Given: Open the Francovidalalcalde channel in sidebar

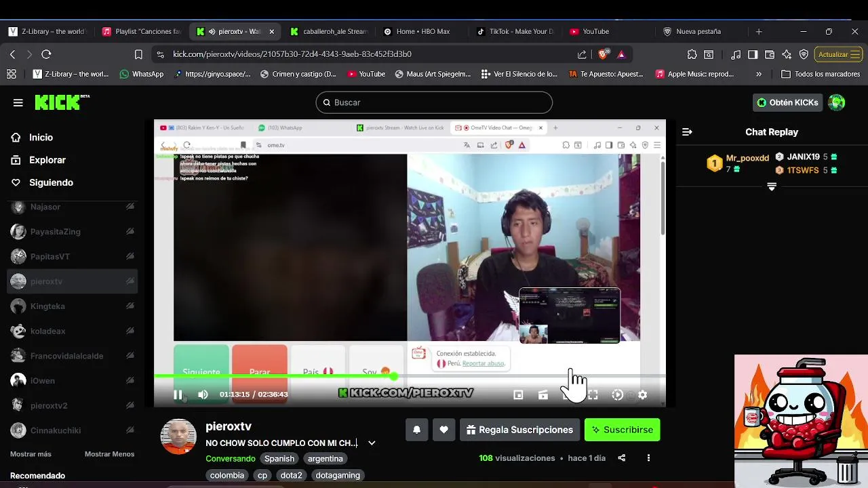Looking at the screenshot, I should click(x=72, y=356).
